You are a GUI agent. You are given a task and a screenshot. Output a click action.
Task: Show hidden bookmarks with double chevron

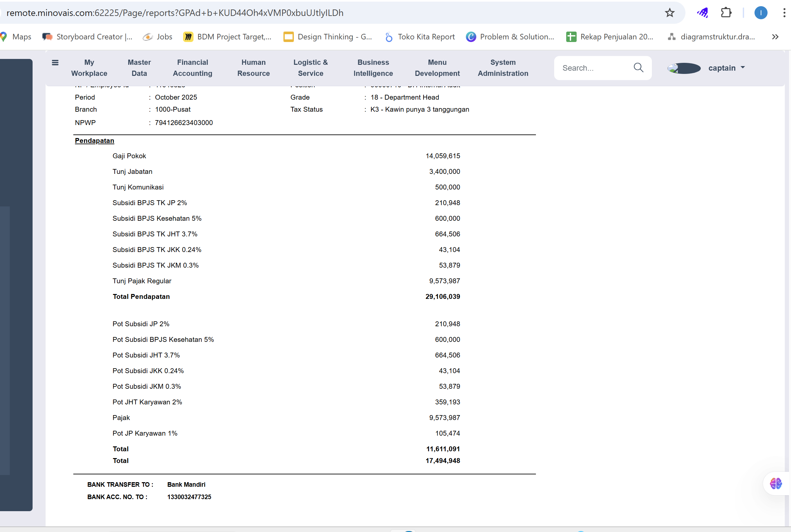coord(775,37)
